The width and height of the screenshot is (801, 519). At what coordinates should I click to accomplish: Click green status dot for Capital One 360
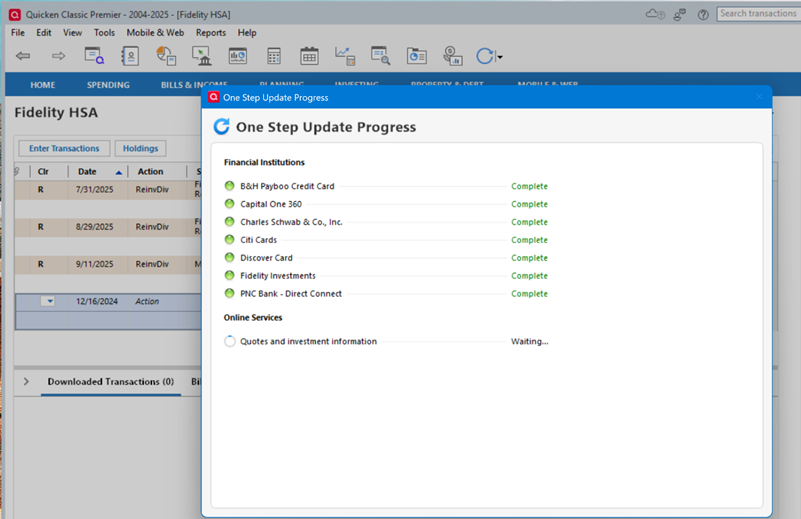tap(230, 203)
